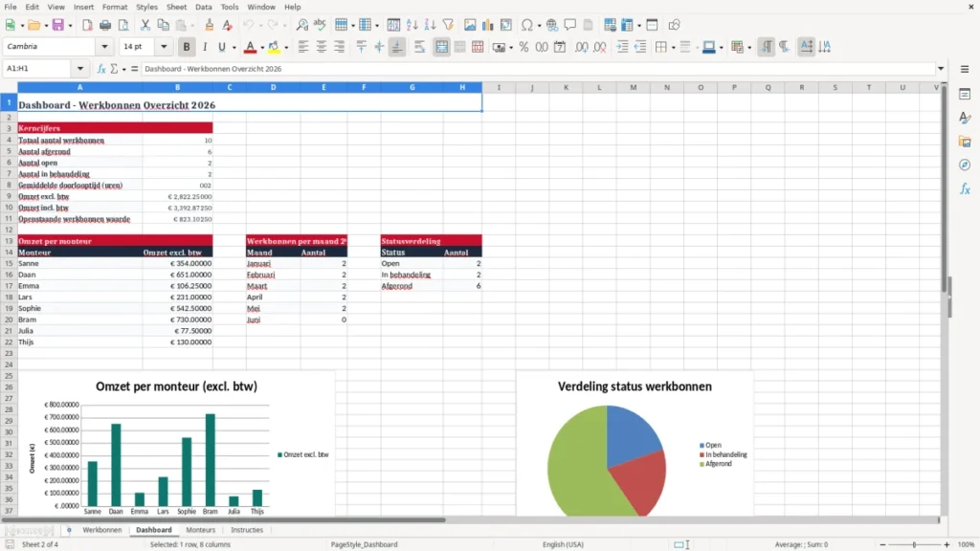Click Align Center horizontally icon

tap(322, 47)
